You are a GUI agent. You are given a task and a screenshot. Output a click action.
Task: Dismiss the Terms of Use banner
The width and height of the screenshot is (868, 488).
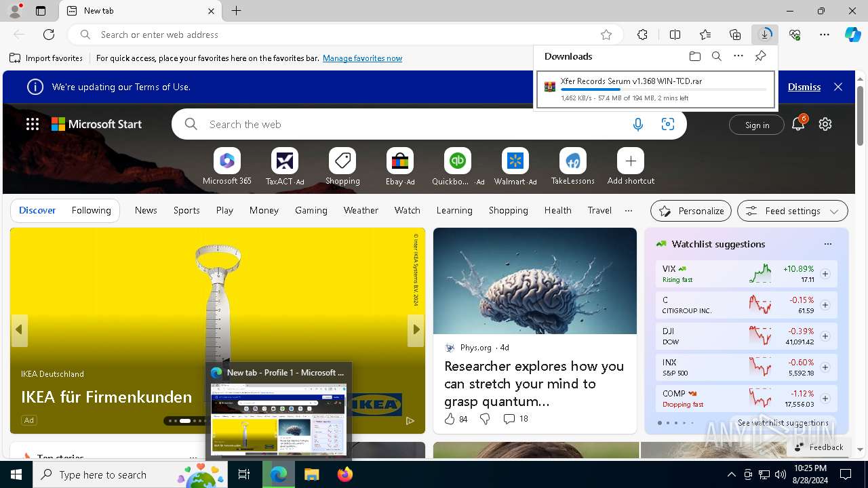coord(804,87)
